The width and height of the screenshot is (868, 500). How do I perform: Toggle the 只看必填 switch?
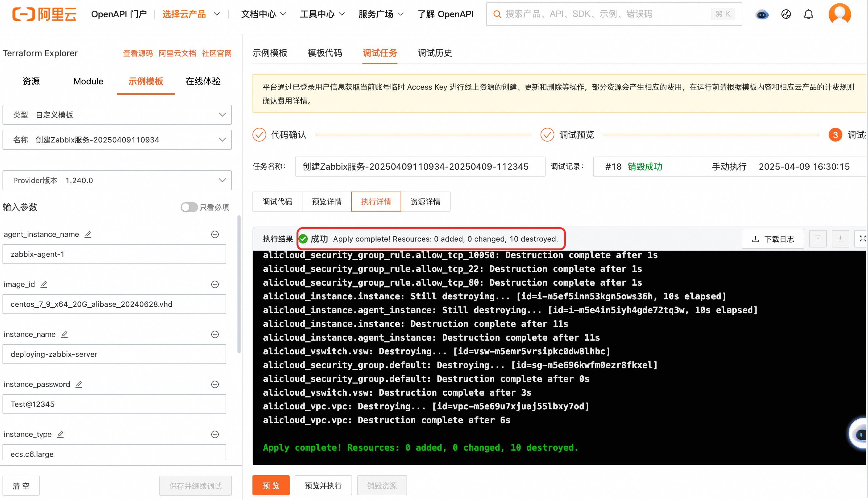tap(189, 207)
